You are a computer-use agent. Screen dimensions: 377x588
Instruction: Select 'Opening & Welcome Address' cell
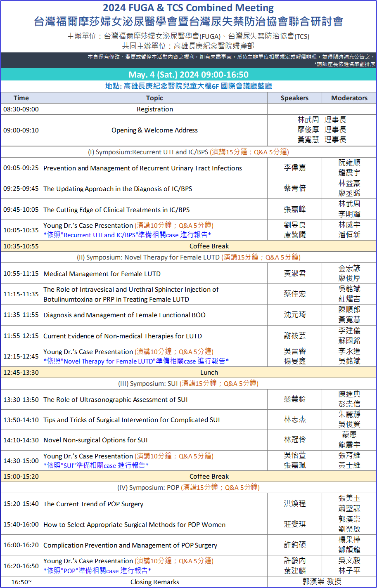(154, 130)
